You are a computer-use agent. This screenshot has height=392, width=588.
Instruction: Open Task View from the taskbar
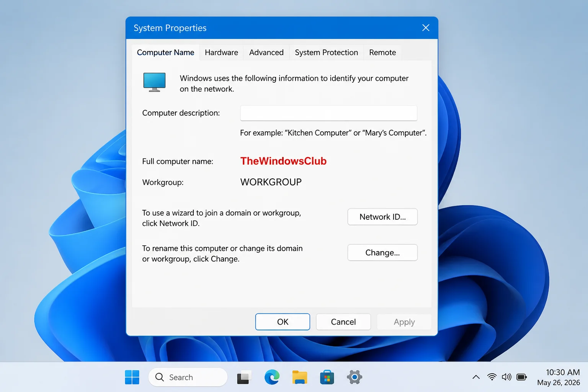243,377
